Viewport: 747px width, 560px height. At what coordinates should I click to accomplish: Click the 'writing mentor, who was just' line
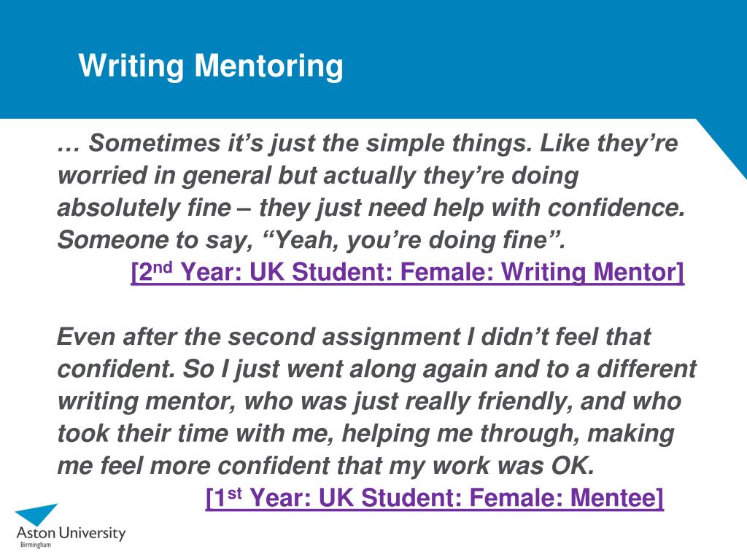[x=369, y=401]
